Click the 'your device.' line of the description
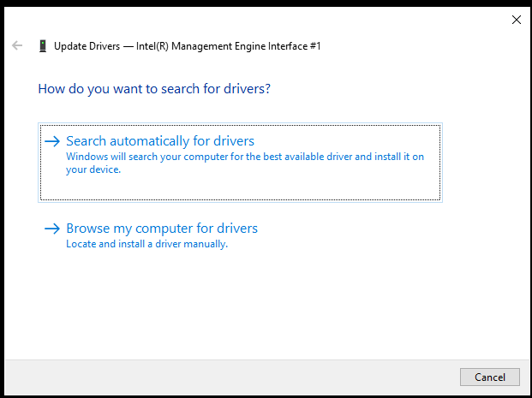The image size is (532, 398). click(x=93, y=169)
